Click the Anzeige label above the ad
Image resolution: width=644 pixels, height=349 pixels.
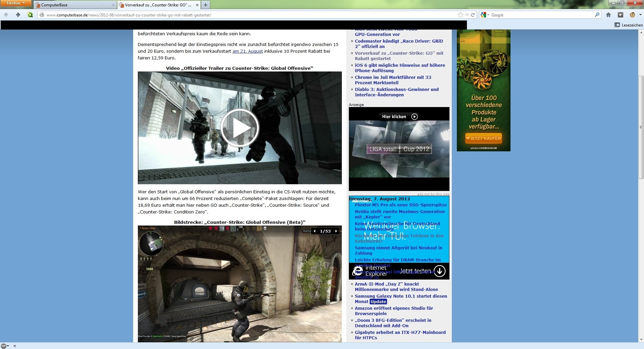point(356,105)
